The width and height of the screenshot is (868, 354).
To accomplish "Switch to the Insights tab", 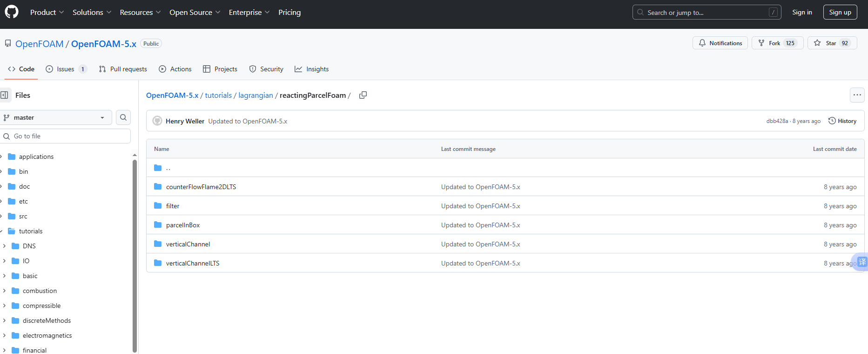I will point(311,69).
